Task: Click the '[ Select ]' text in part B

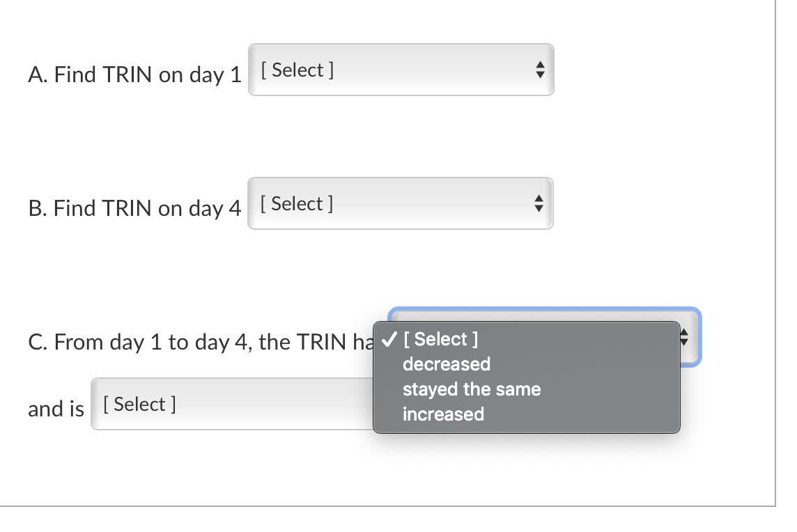Action: [x=296, y=203]
